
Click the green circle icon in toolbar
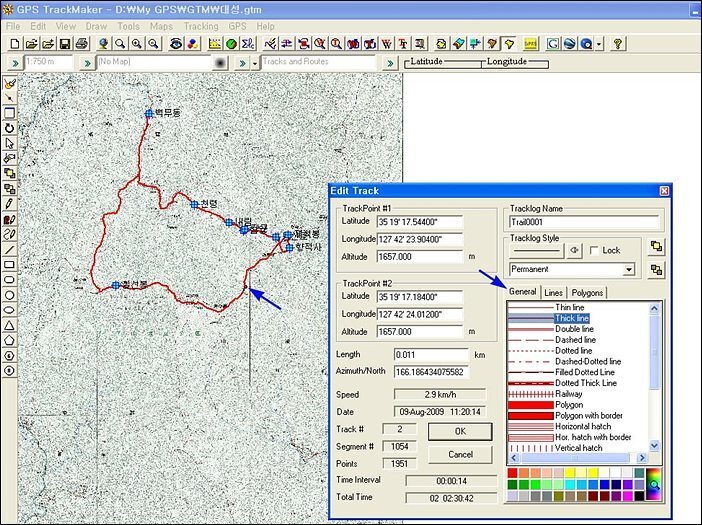coord(231,44)
